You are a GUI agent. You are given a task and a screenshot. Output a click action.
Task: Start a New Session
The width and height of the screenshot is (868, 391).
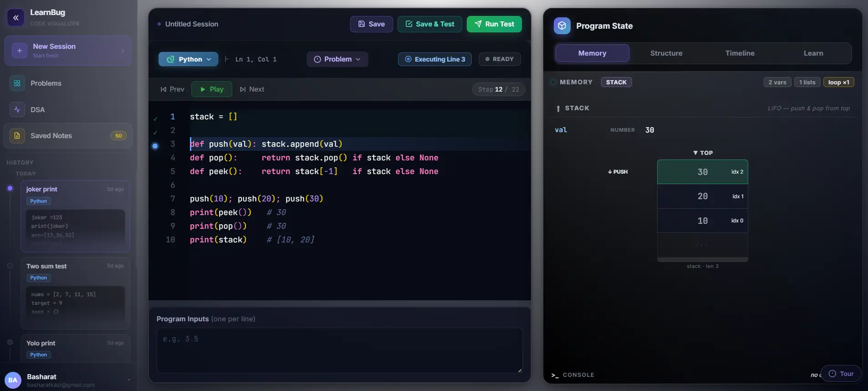tap(68, 51)
